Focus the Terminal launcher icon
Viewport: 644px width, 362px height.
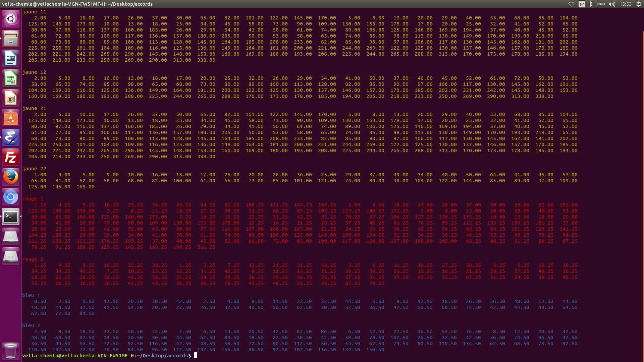(11, 217)
